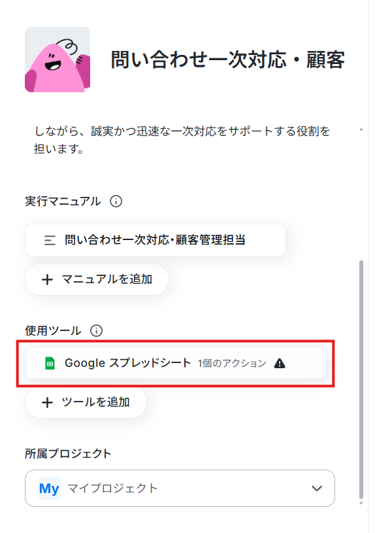Click the pink character agent avatar

57,60
